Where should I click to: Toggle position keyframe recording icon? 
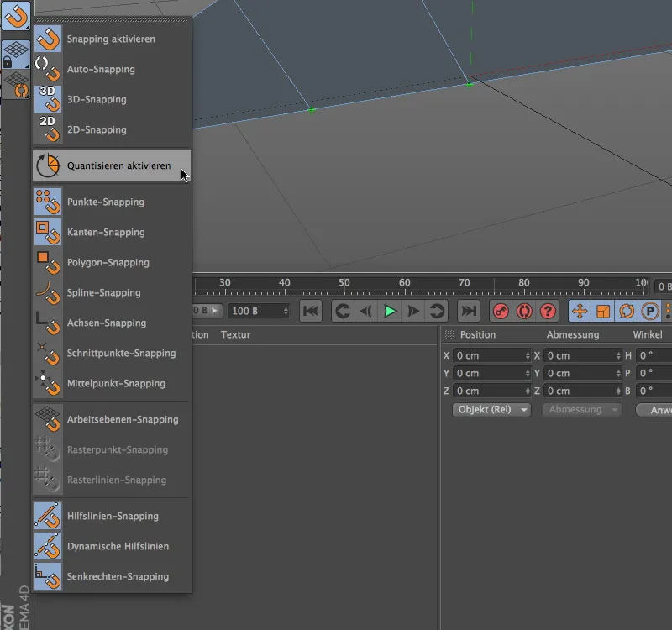pos(580,311)
